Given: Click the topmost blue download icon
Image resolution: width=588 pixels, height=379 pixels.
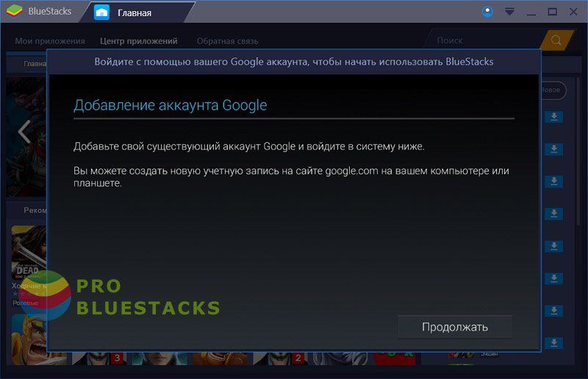Looking at the screenshot, I should tap(553, 117).
